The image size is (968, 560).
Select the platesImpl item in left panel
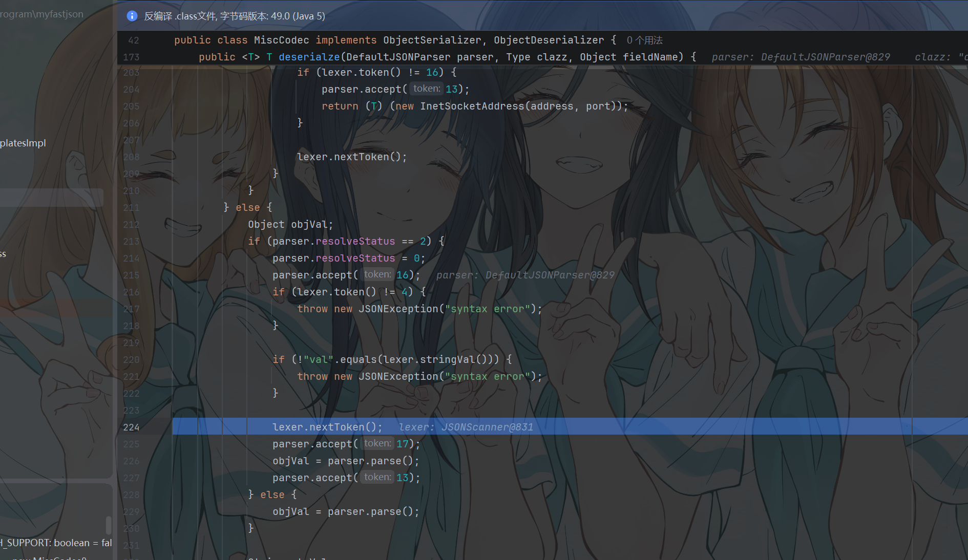coord(23,143)
